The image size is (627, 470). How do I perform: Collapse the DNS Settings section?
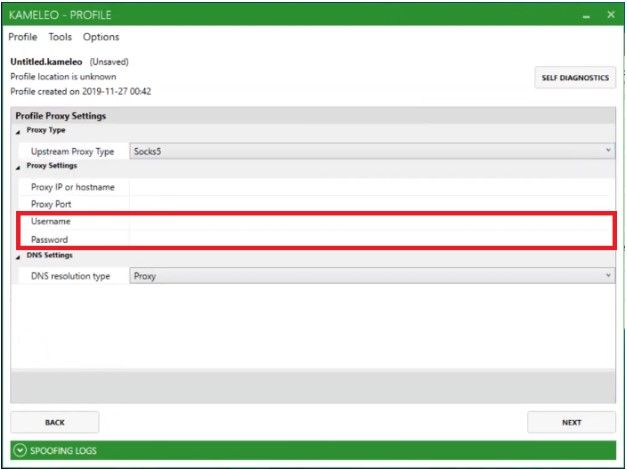18,257
